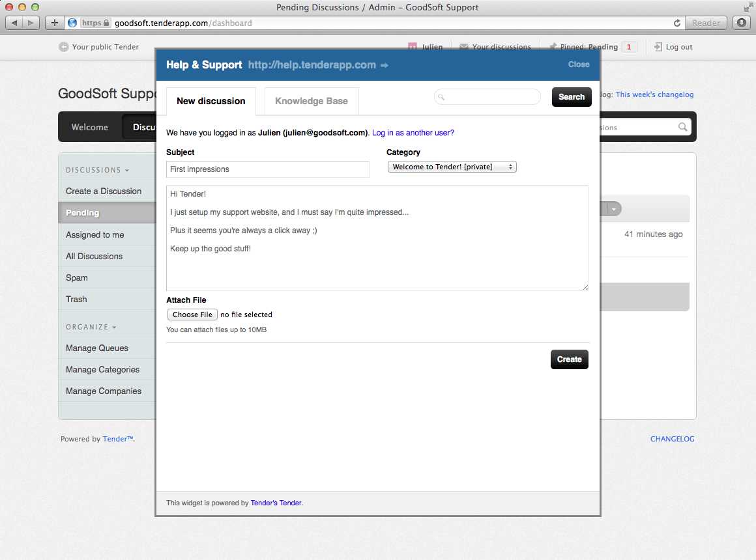Go back with the browser back arrow
This screenshot has height=560, width=756.
coord(14,23)
